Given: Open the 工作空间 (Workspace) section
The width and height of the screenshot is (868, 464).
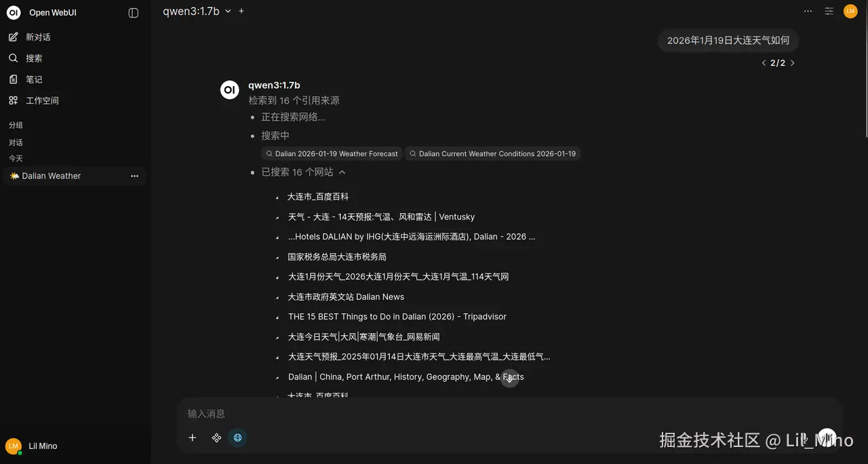Looking at the screenshot, I should [14, 100].
